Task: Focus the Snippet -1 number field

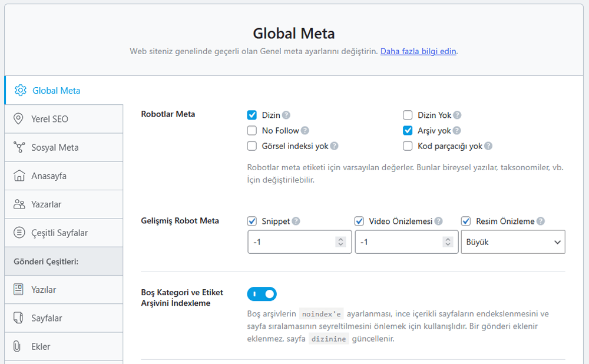Action: pos(299,242)
